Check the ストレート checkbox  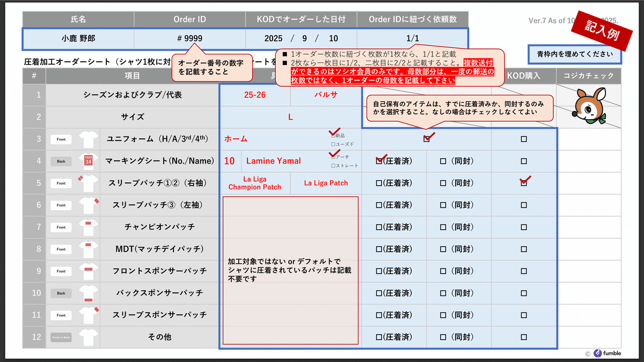(x=333, y=166)
